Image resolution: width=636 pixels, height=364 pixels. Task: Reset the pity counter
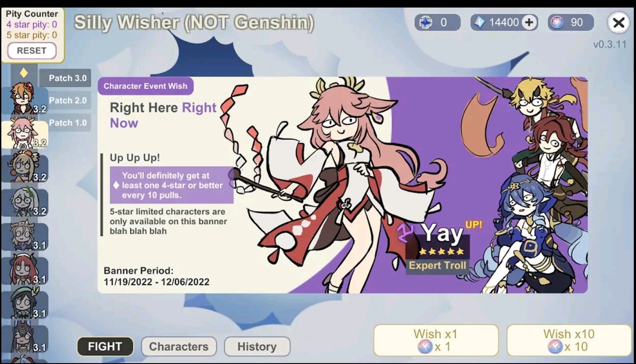tap(31, 51)
